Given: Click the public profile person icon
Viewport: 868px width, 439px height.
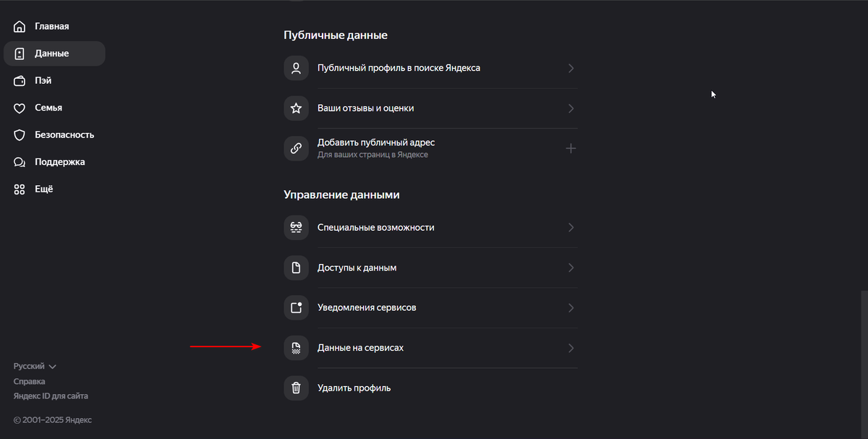Looking at the screenshot, I should point(296,68).
